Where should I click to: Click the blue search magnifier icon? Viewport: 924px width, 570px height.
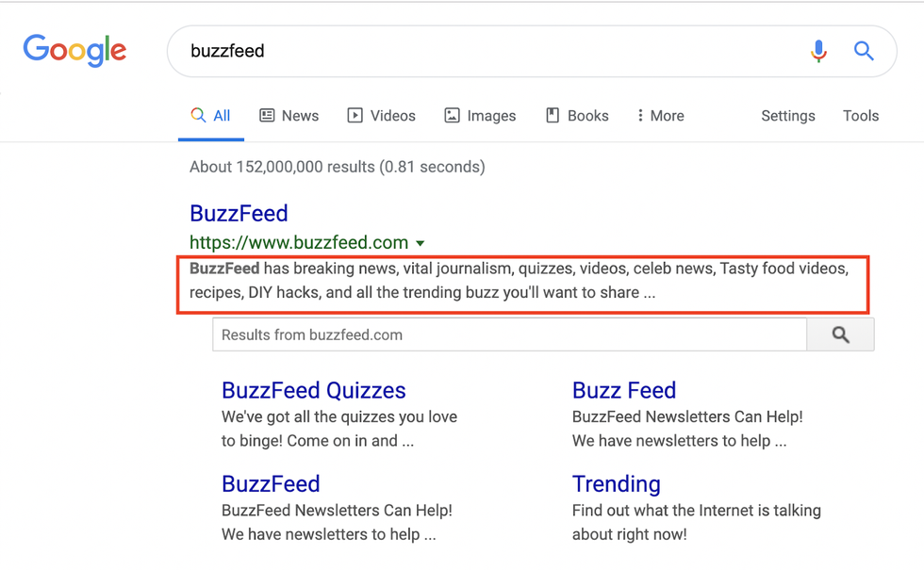pos(864,51)
